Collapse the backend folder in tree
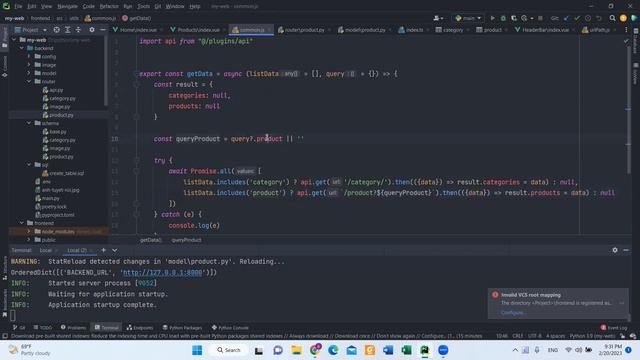Image resolution: width=640 pixels, height=360 pixels. (22, 48)
